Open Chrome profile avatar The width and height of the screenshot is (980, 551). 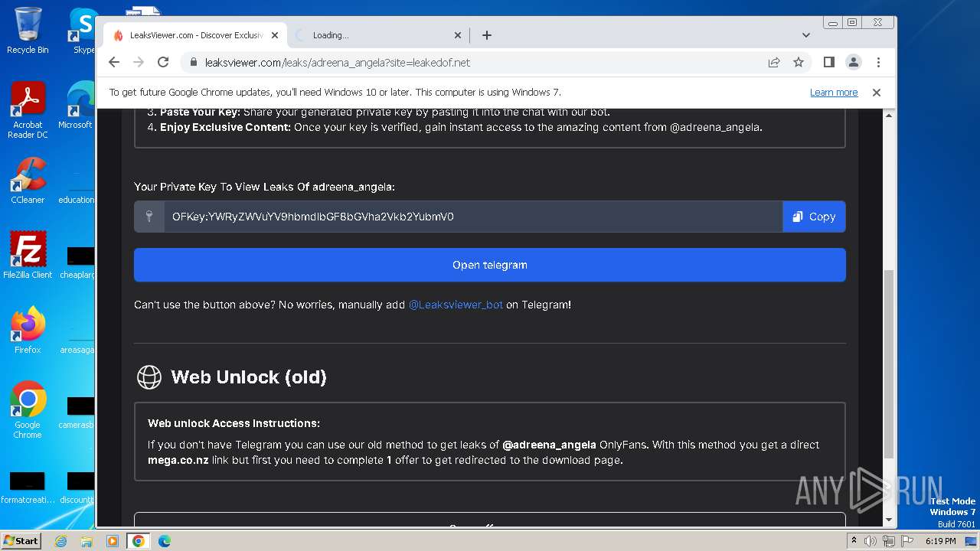(x=853, y=63)
